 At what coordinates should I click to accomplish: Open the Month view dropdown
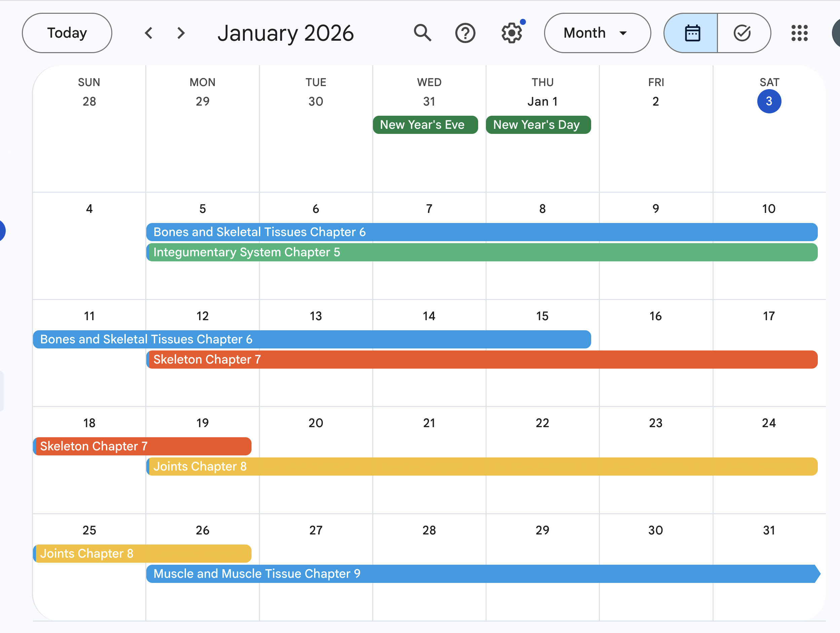click(597, 33)
